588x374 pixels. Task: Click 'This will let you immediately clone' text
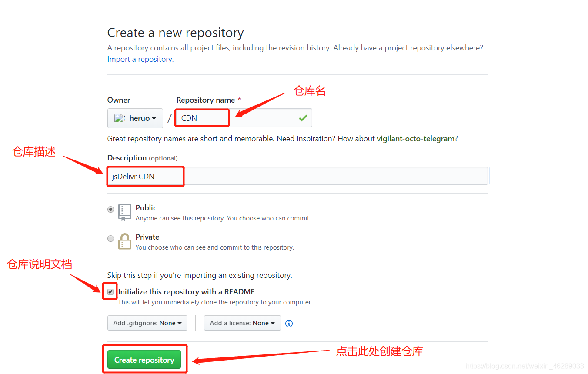215,302
